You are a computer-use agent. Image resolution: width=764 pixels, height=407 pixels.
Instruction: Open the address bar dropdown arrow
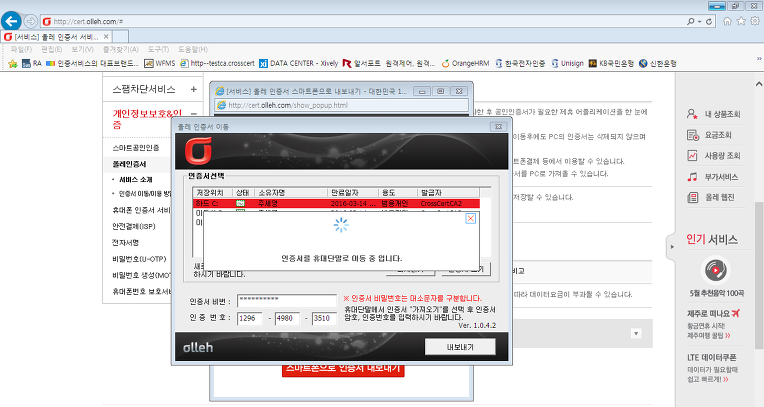point(699,21)
